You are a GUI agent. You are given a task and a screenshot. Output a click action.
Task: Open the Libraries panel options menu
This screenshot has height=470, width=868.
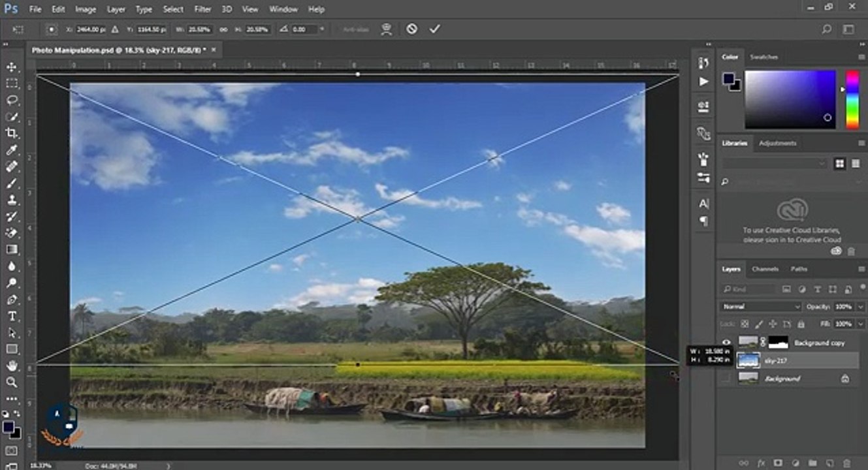click(860, 143)
